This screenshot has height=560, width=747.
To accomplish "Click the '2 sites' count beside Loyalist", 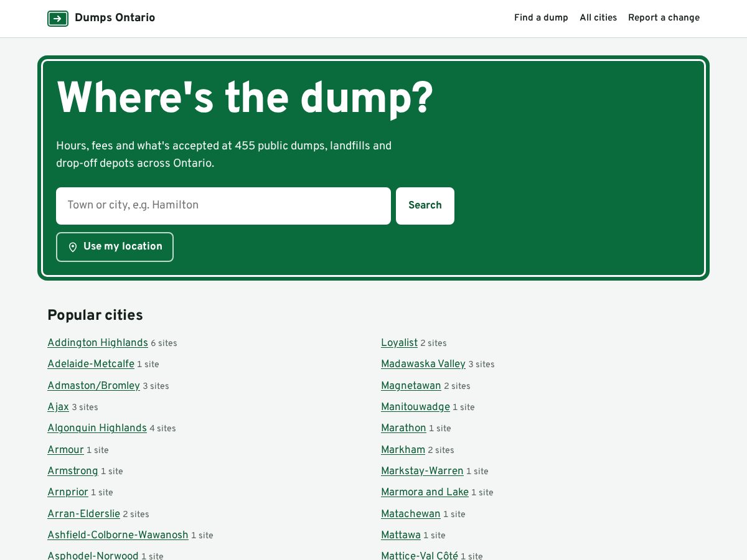I will (x=433, y=343).
